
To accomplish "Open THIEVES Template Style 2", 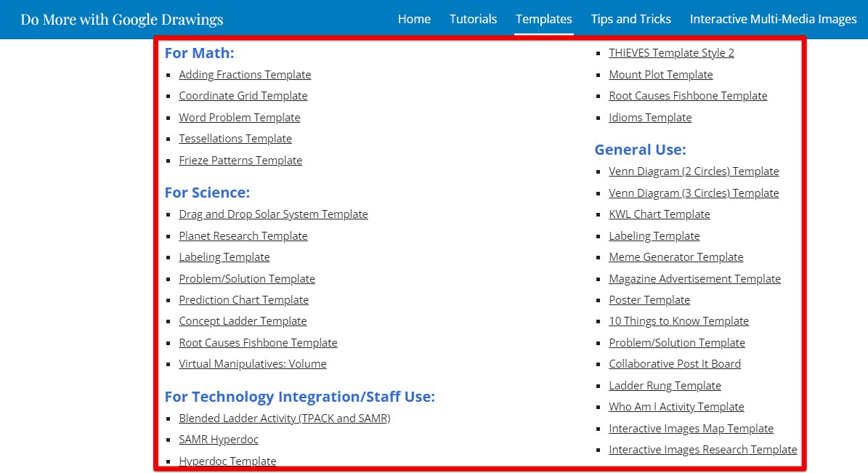I will tap(671, 52).
